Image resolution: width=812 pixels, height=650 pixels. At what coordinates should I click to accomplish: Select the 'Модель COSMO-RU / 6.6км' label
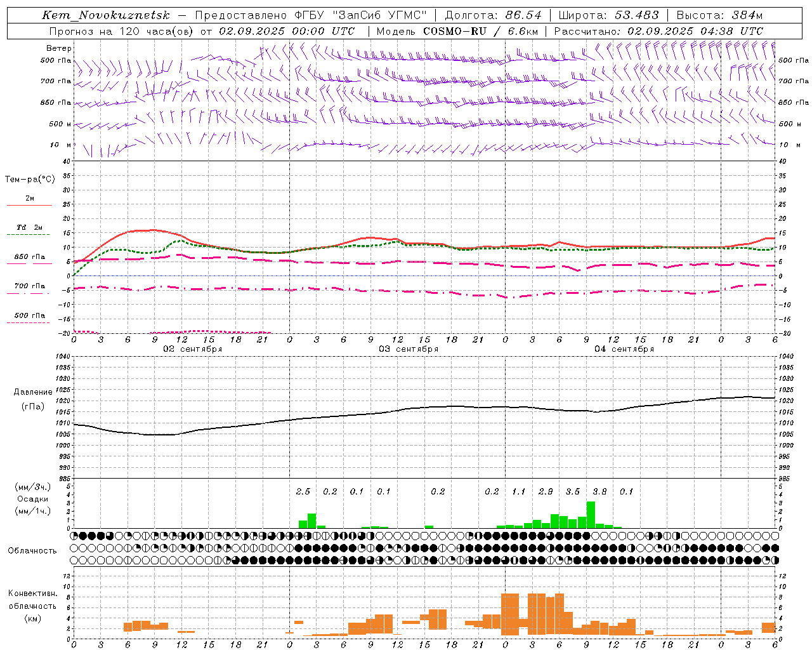pyautogui.click(x=457, y=31)
